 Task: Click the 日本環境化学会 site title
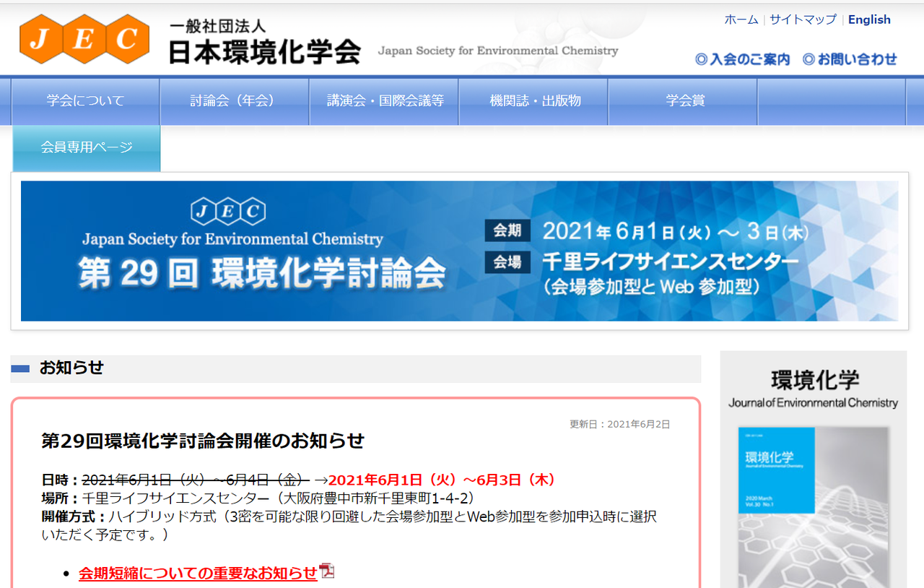click(264, 52)
